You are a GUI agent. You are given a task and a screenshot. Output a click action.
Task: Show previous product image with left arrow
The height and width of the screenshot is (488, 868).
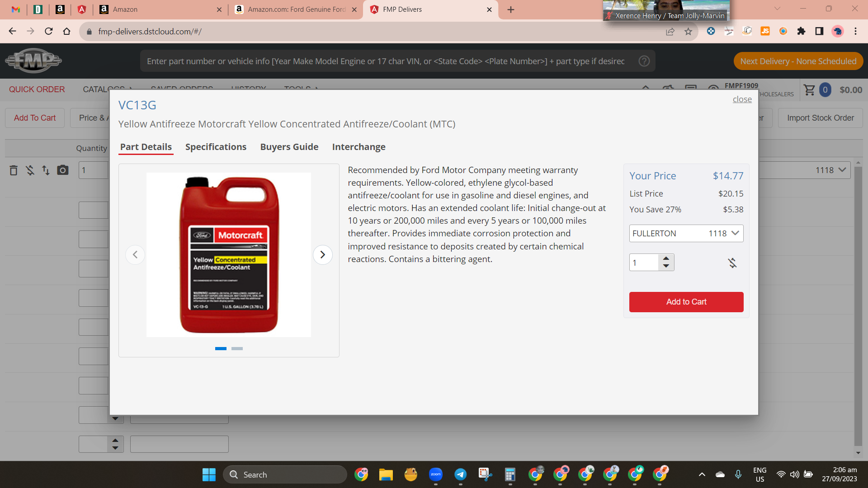[x=135, y=255]
